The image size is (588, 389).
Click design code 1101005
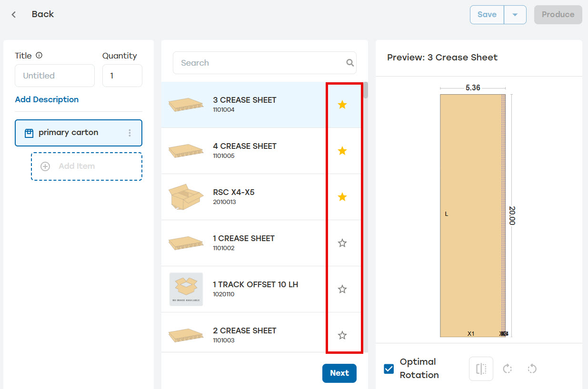[224, 156]
